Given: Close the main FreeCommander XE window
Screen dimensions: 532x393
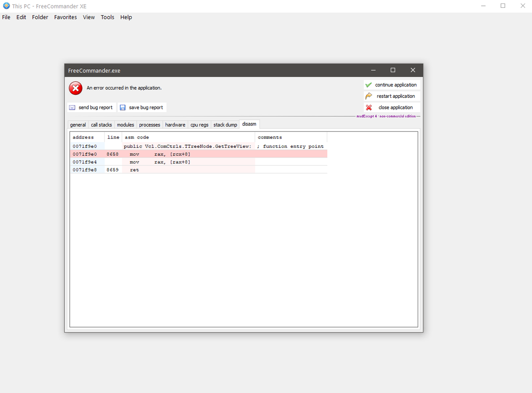Looking at the screenshot, I should (x=523, y=6).
